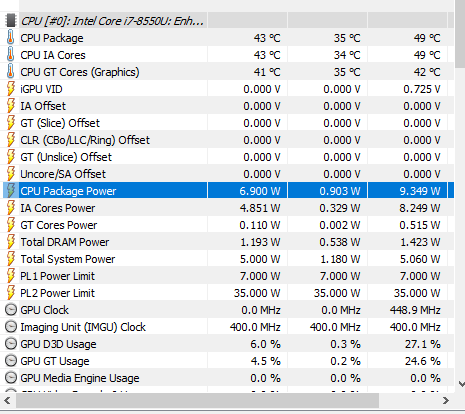Click the 0.903 W minimum package power
465x414 pixels.
coord(340,191)
